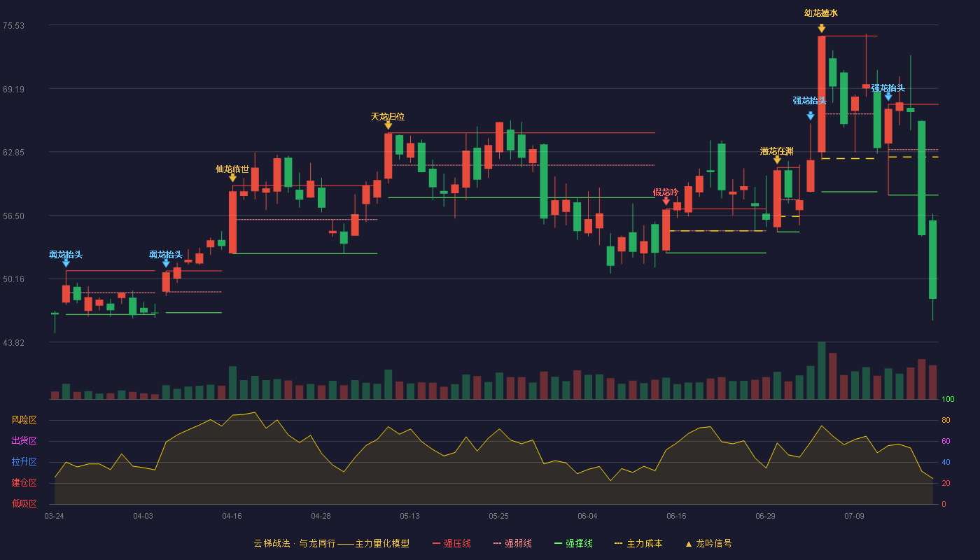Click the 04-03 date label

pos(143,516)
